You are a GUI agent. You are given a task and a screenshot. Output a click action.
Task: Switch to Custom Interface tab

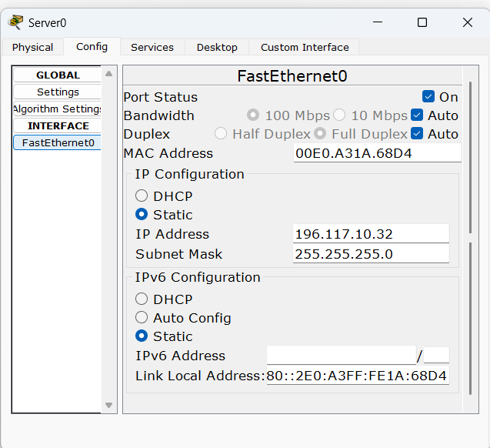click(x=305, y=48)
